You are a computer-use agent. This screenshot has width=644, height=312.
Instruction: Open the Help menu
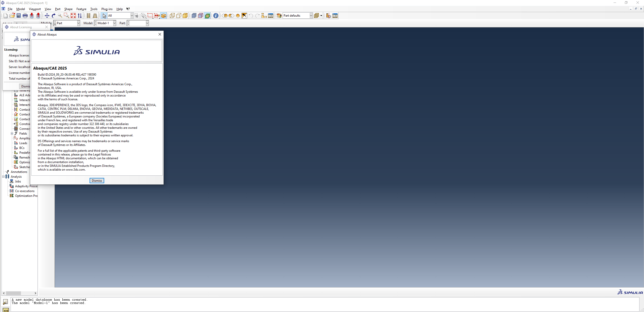coord(120,9)
